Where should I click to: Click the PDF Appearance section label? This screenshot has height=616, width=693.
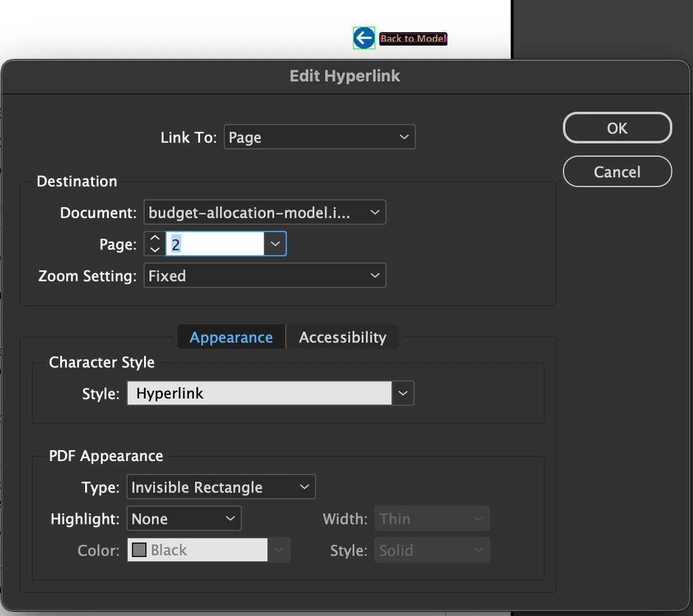pyautogui.click(x=106, y=456)
